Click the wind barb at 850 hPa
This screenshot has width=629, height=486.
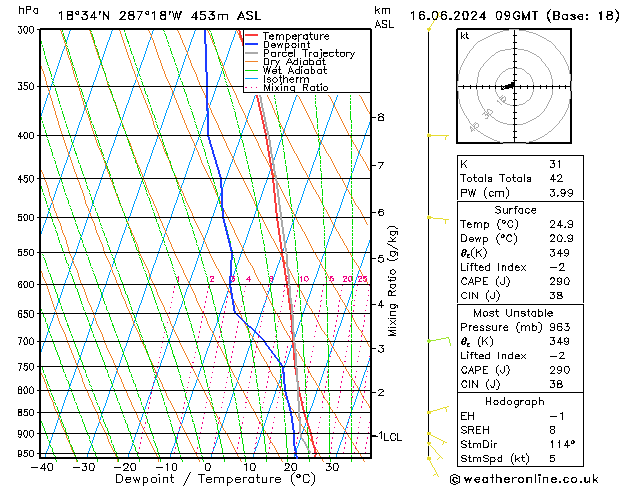point(436,410)
